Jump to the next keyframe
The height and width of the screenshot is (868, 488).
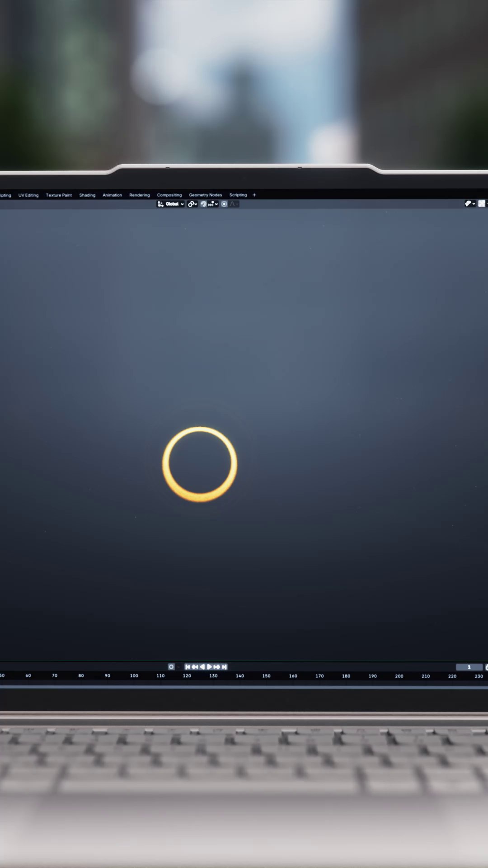217,667
